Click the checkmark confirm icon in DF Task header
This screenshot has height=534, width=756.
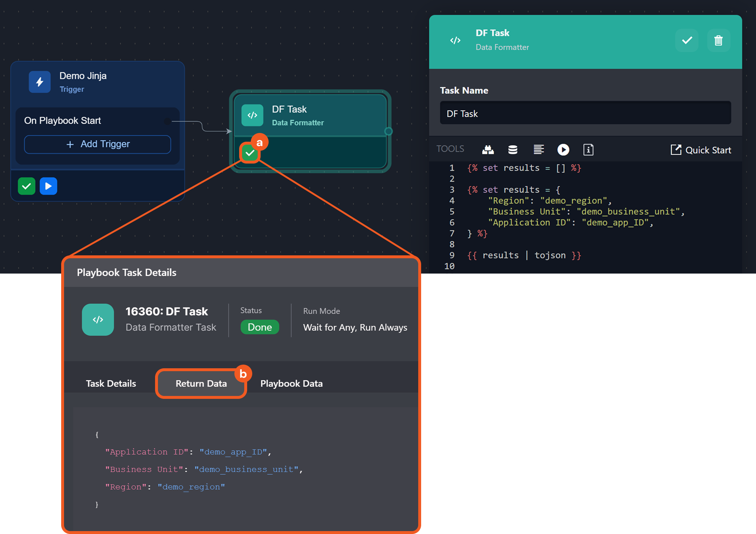tap(686, 40)
